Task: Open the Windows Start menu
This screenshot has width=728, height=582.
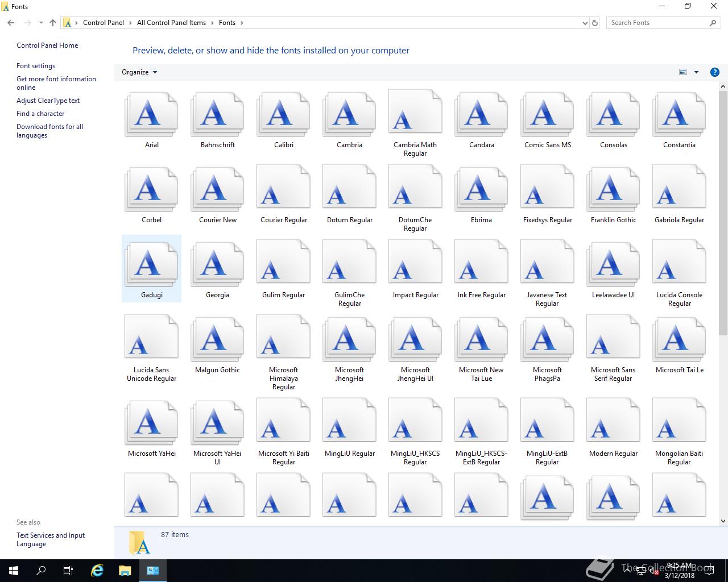Action: pos(14,571)
